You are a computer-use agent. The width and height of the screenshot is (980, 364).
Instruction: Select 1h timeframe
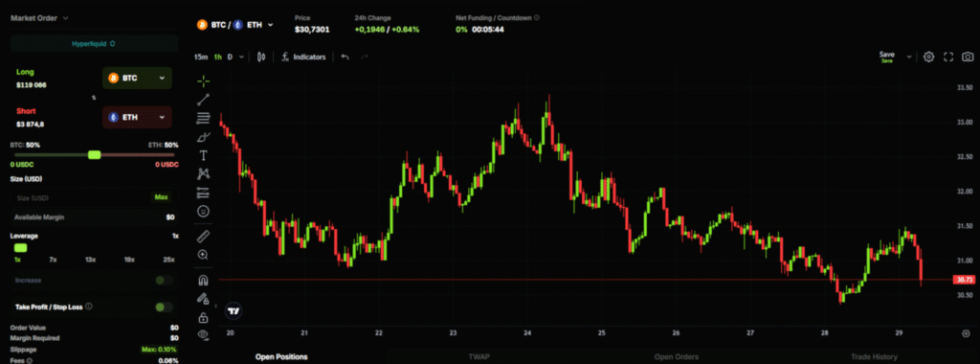click(x=217, y=57)
